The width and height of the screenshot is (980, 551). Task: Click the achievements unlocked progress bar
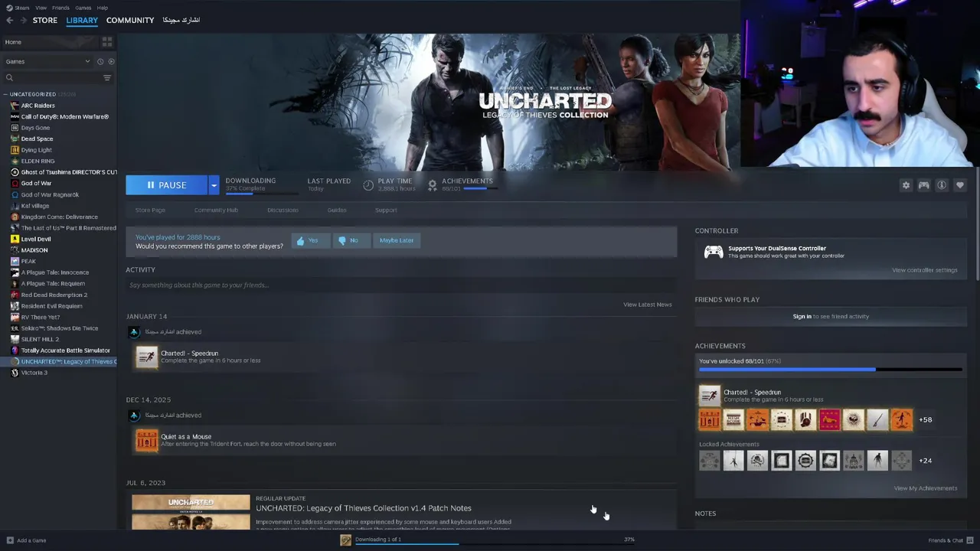pos(831,370)
